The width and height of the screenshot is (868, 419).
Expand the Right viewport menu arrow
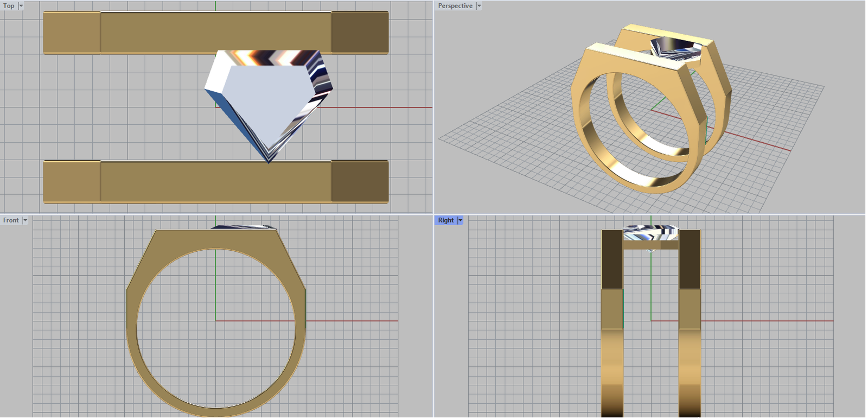click(460, 220)
